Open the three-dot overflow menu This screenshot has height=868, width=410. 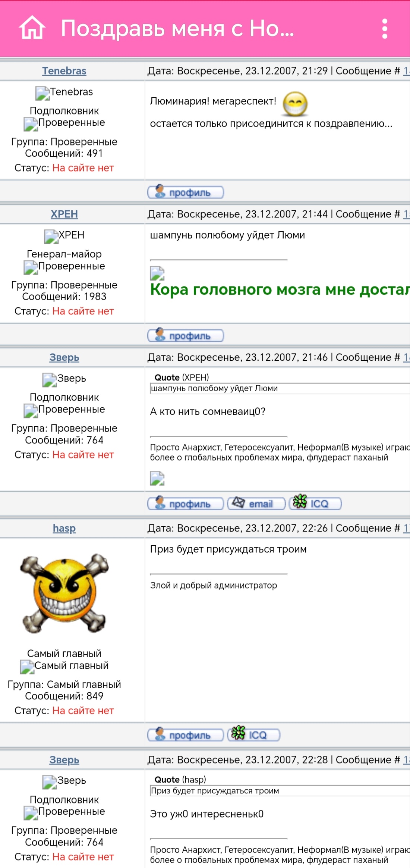pos(385,29)
